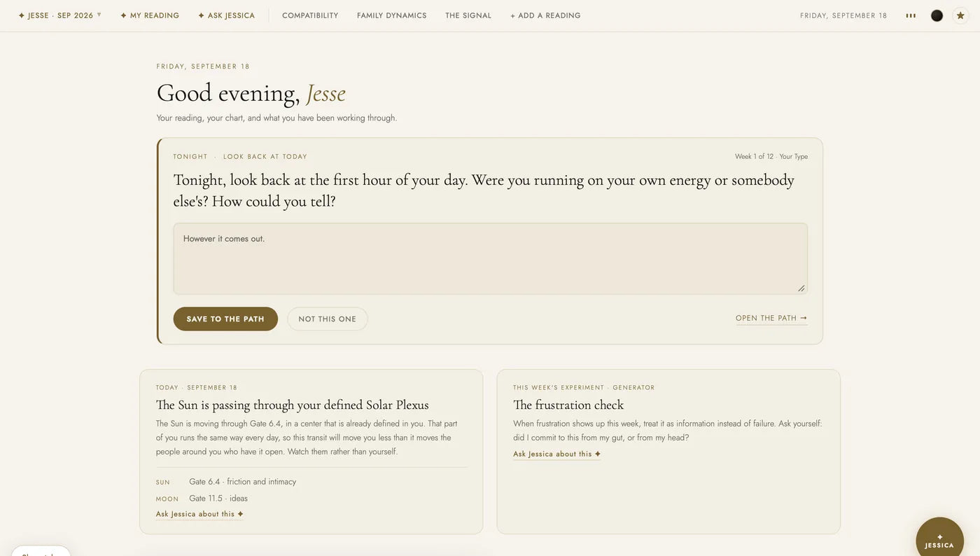Click the 'However it comes out.' reflection box
Viewport: 980px width, 556px height.
click(x=490, y=258)
